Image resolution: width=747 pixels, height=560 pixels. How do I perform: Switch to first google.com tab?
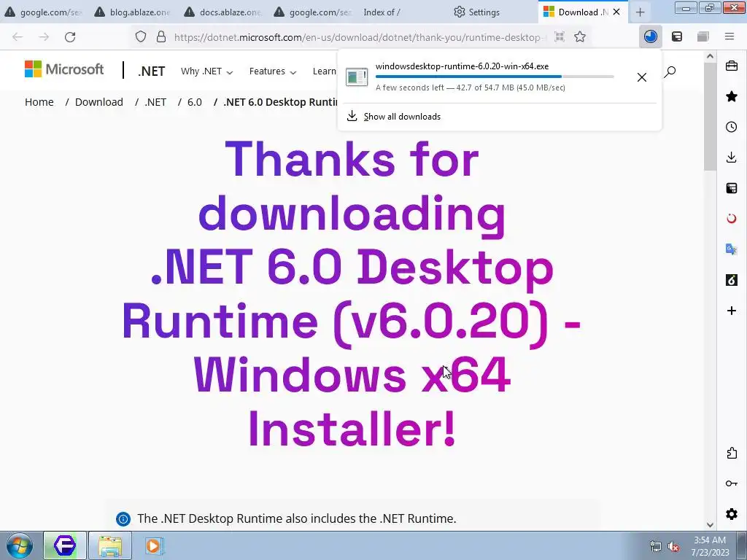(43, 12)
